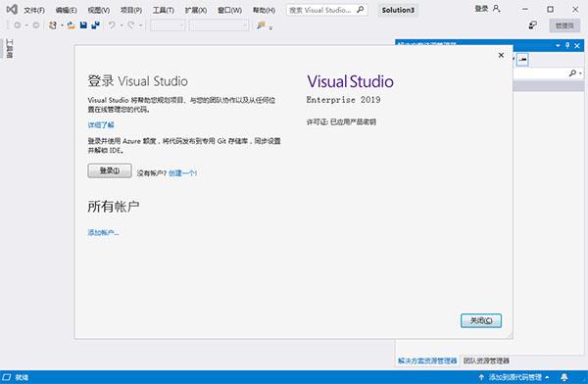Open the 窗口(W) menu
This screenshot has height=384, width=588.
tap(229, 10)
